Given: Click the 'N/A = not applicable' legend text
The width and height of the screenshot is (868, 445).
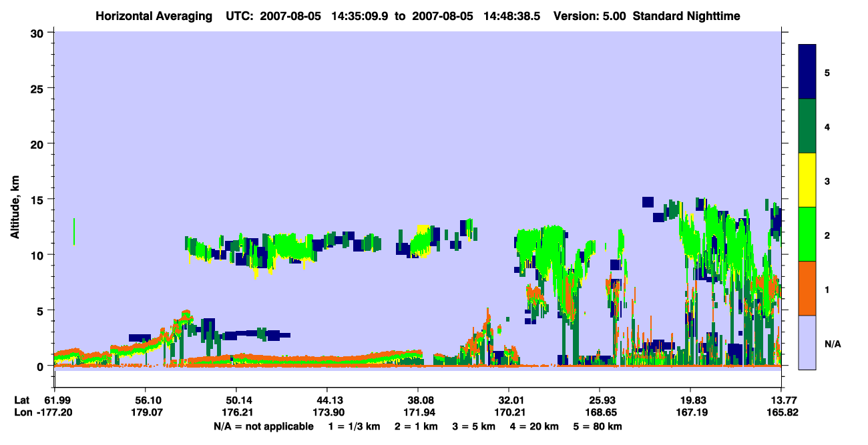Looking at the screenshot, I should point(263,426).
